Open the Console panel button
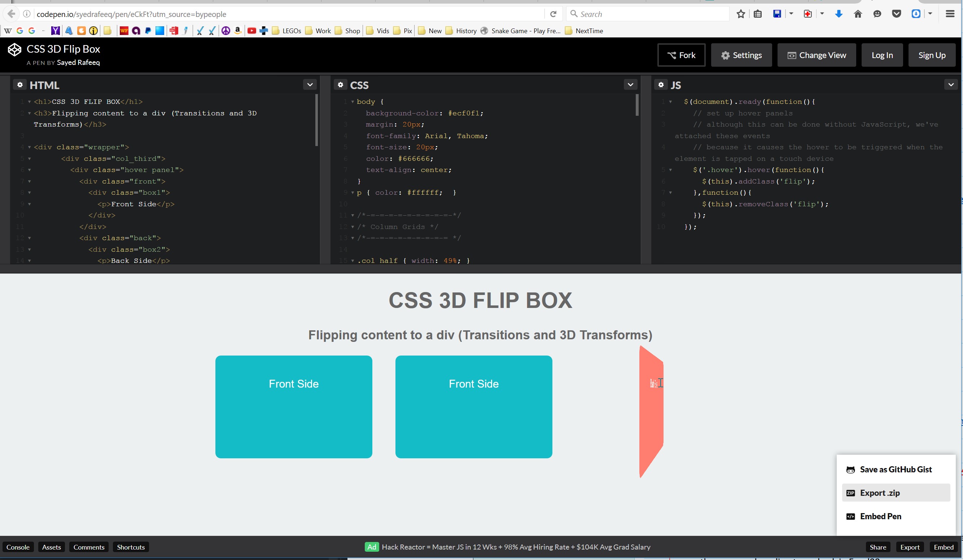963x560 pixels. tap(18, 547)
